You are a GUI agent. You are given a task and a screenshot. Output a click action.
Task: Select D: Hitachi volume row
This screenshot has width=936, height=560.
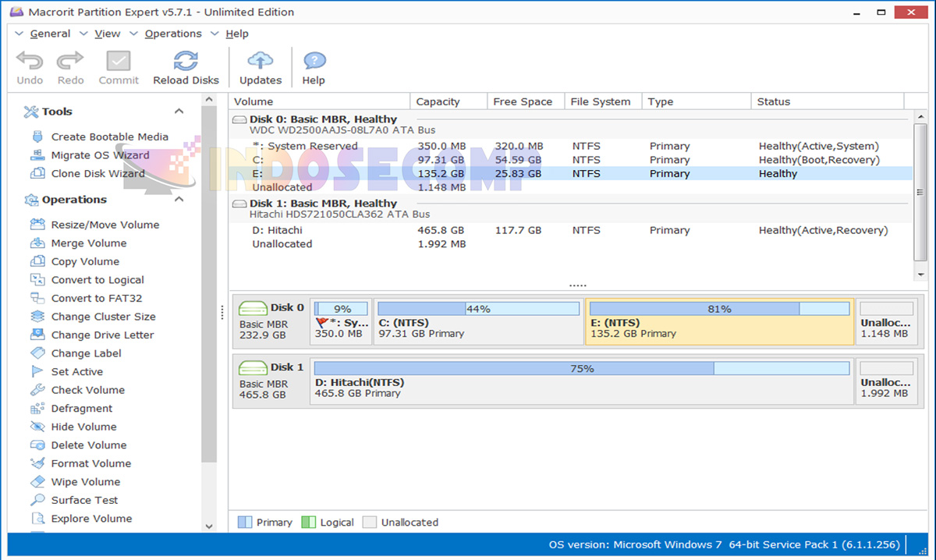pos(570,230)
